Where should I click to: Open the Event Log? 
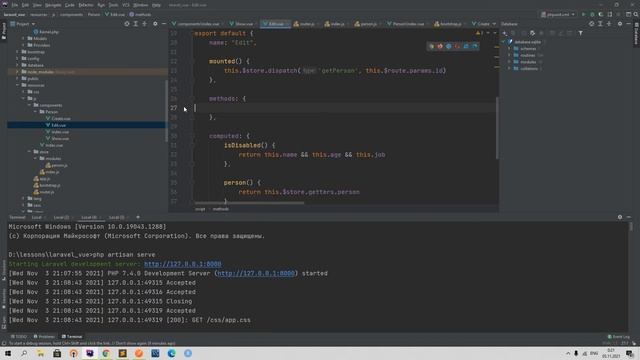coord(619,337)
